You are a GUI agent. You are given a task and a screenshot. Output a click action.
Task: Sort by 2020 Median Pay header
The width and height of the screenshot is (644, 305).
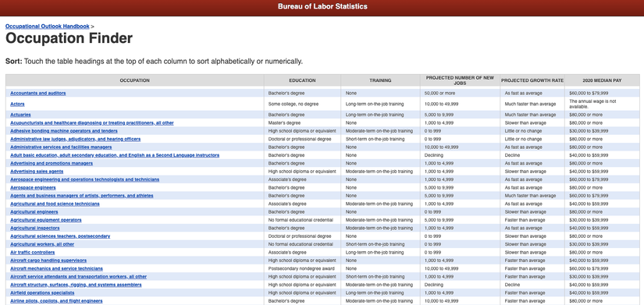tap(602, 80)
